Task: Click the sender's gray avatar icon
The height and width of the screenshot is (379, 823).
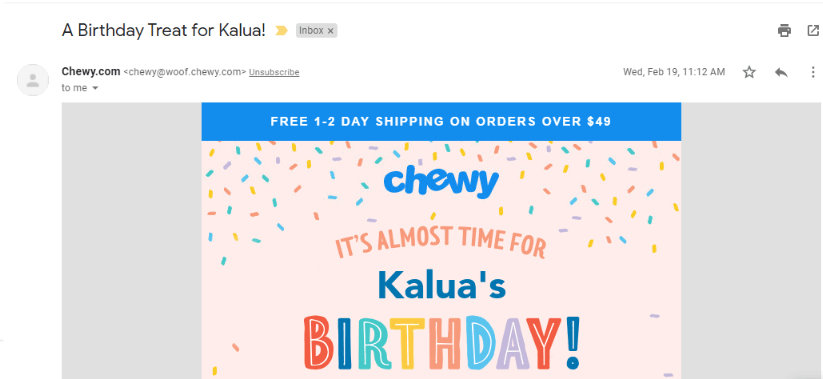Action: point(33,80)
